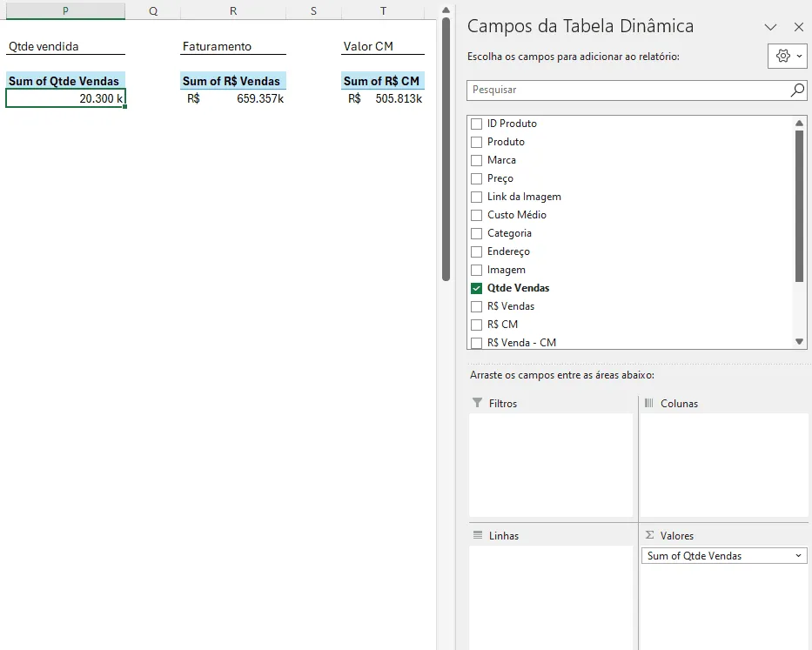Image resolution: width=812 pixels, height=650 pixels.
Task: Enable the Categoria field checkbox
Action: 476,233
